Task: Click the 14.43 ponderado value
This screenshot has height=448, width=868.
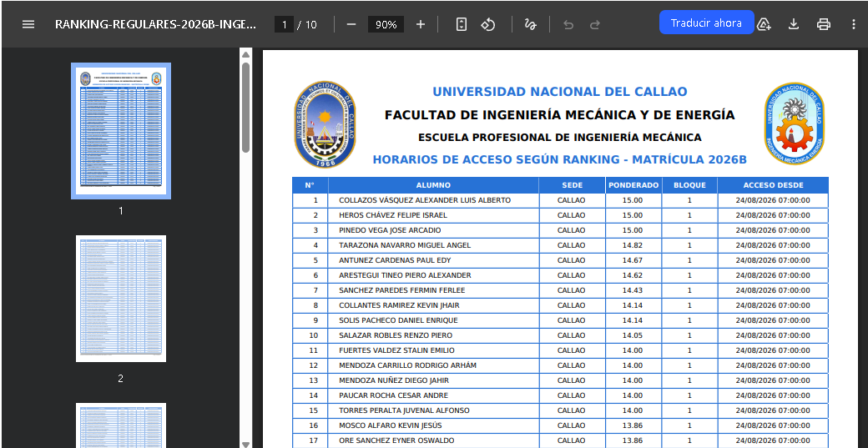Action: (x=632, y=289)
